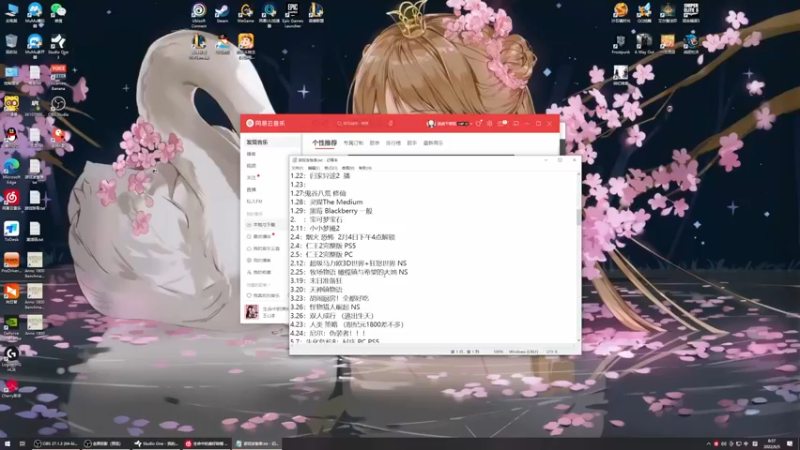The width and height of the screenshot is (800, 450).
Task: Open the Logitech G HUB desktop shortcut
Action: tap(11, 359)
